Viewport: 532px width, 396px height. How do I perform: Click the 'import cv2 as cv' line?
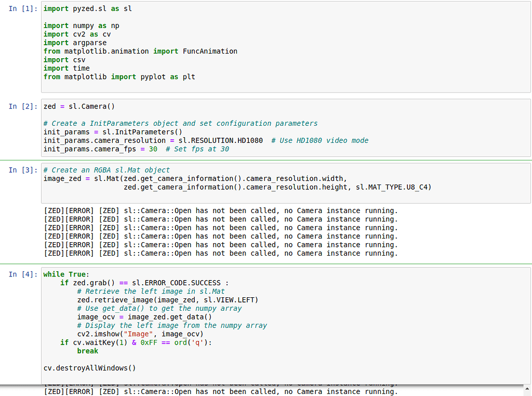77,34
